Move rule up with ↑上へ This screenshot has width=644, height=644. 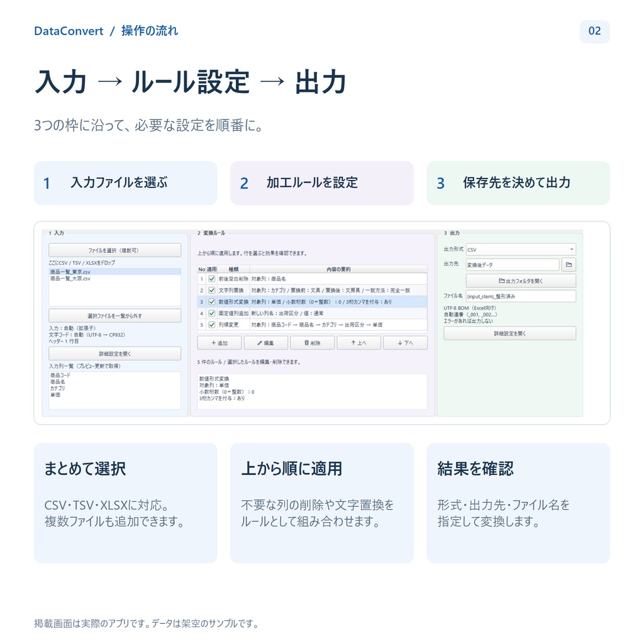(x=358, y=343)
